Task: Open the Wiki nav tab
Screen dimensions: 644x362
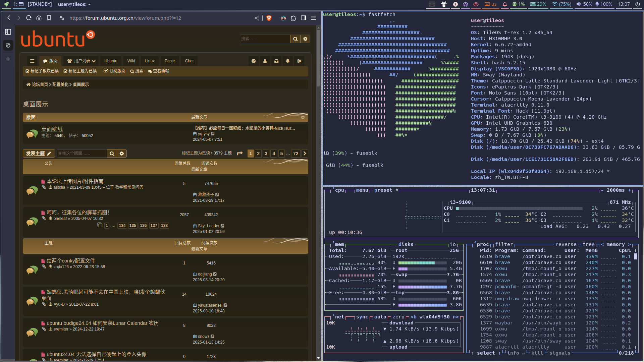Action: pyautogui.click(x=131, y=61)
